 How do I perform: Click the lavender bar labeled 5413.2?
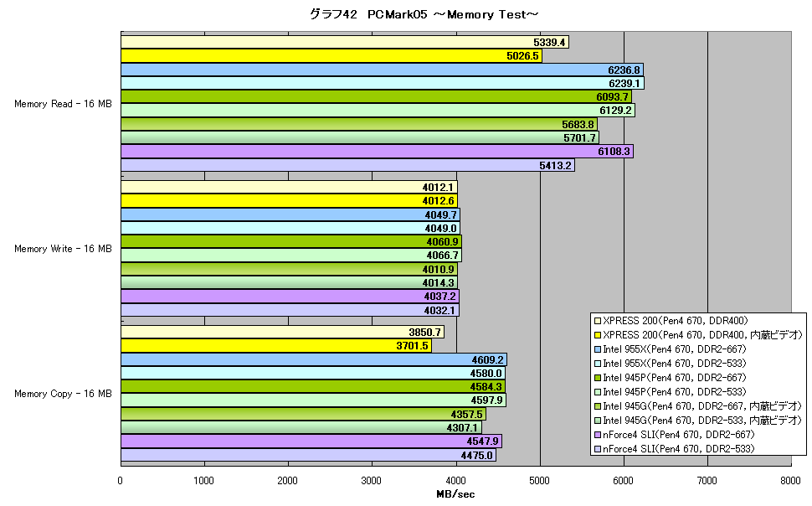tap(348, 165)
